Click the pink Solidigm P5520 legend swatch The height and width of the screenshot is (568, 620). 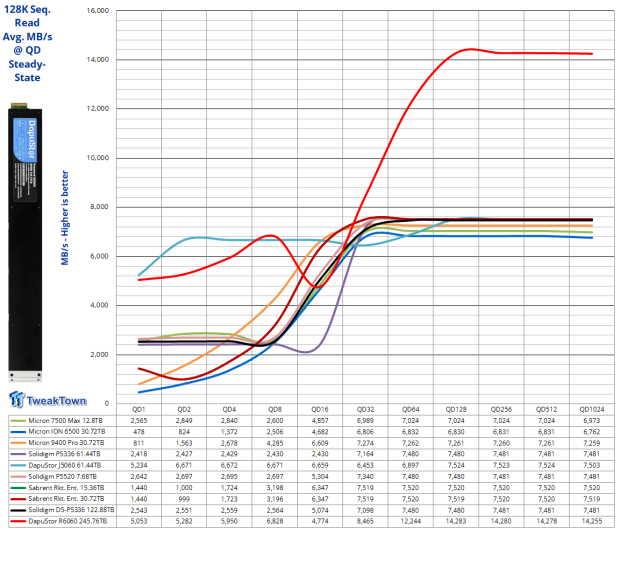(18, 477)
